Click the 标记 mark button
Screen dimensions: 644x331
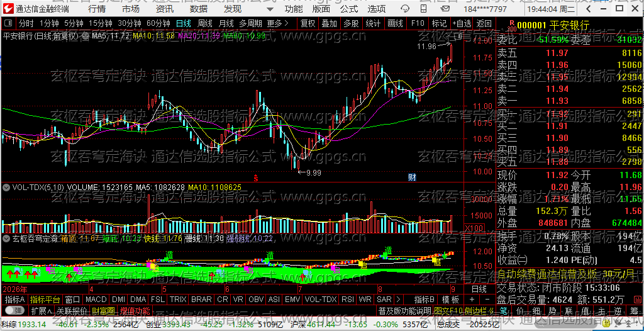(x=440, y=23)
